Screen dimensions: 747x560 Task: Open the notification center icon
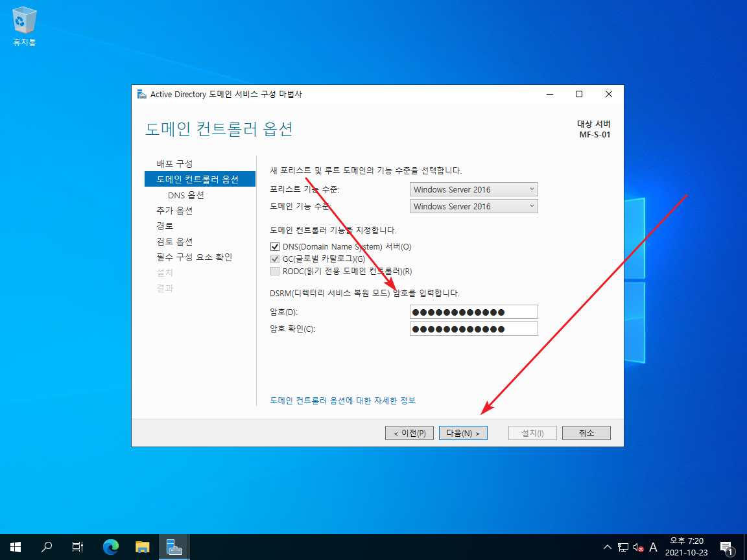pos(726,547)
